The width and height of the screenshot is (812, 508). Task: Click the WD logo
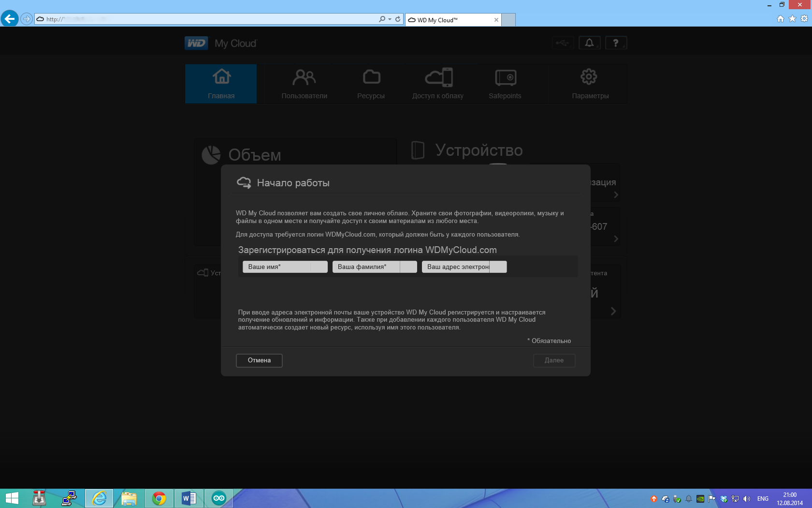[196, 43]
